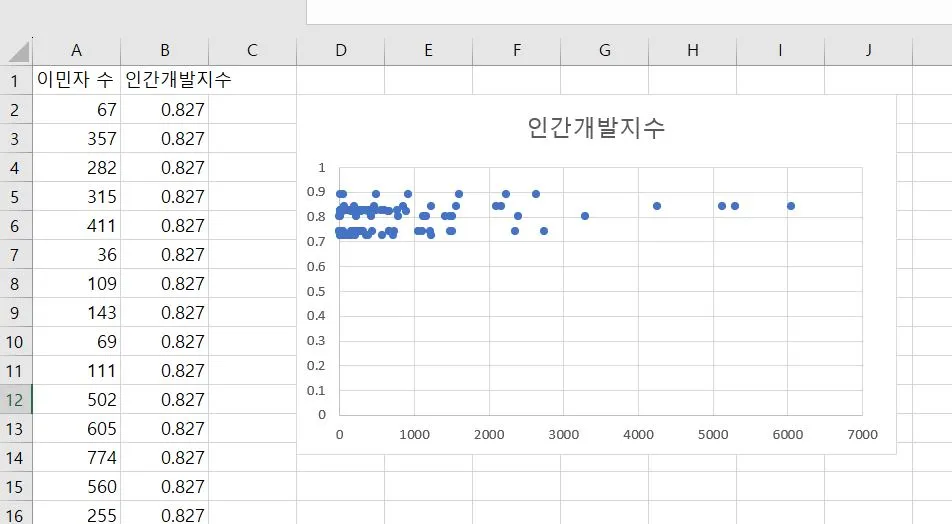Select the rightmost scatter point near 6000
Image resolution: width=952 pixels, height=524 pixels.
click(x=790, y=206)
